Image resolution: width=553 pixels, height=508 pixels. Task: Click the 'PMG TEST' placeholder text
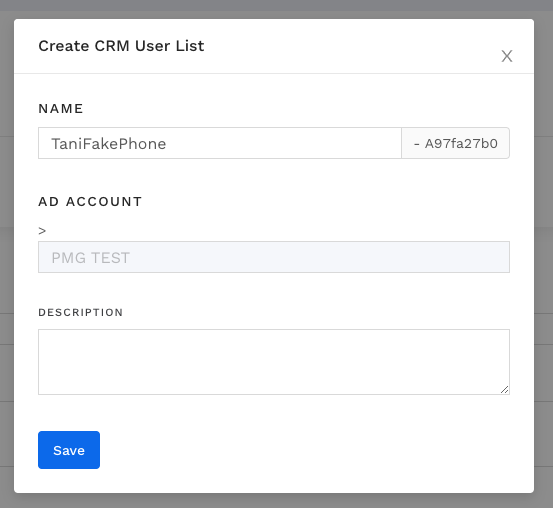91,258
